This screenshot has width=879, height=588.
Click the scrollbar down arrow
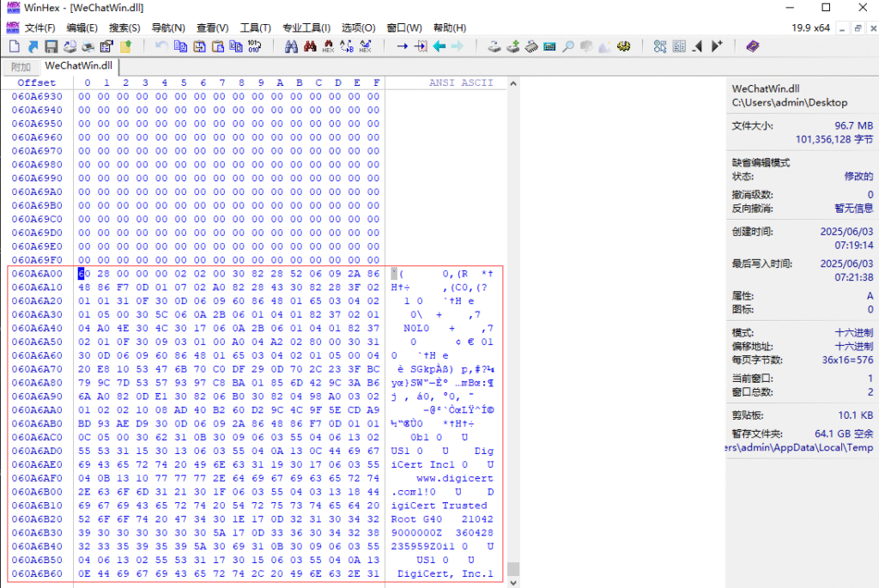tap(513, 583)
